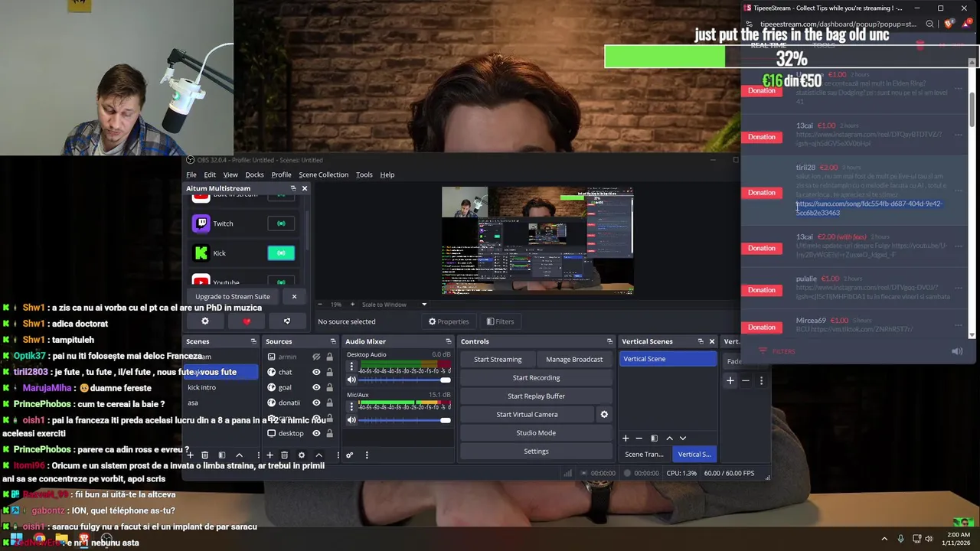Open transition add plus in Vertical panel

click(x=730, y=380)
